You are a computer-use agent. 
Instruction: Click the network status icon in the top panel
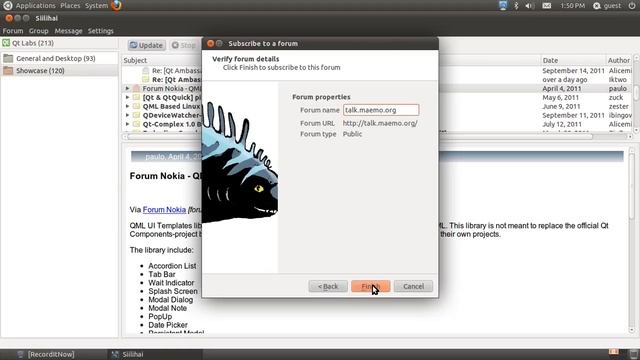(503, 6)
